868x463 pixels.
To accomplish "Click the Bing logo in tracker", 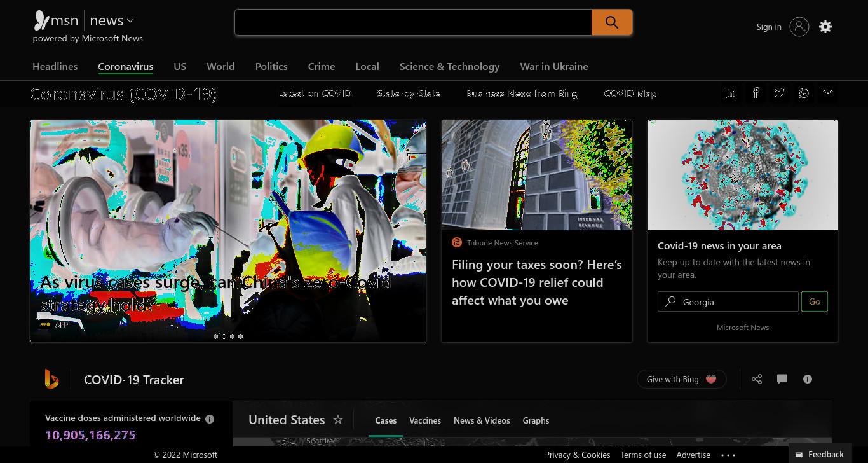I will pyautogui.click(x=51, y=379).
